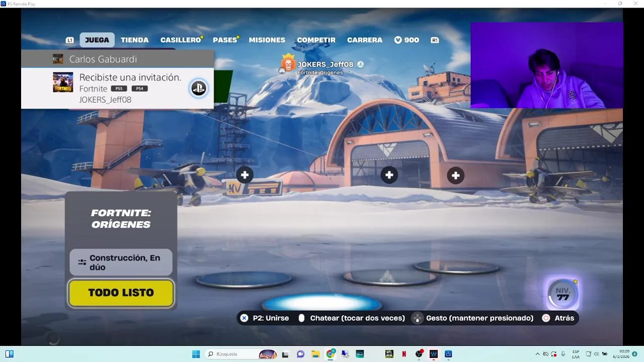Screen dimensions: 644x362
Task: Open the CASILLERO tab
Action: click(x=181, y=40)
